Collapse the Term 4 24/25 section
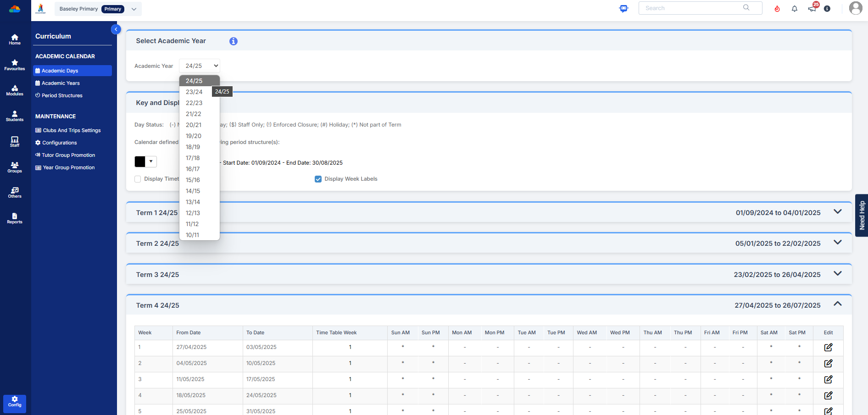 click(x=837, y=304)
